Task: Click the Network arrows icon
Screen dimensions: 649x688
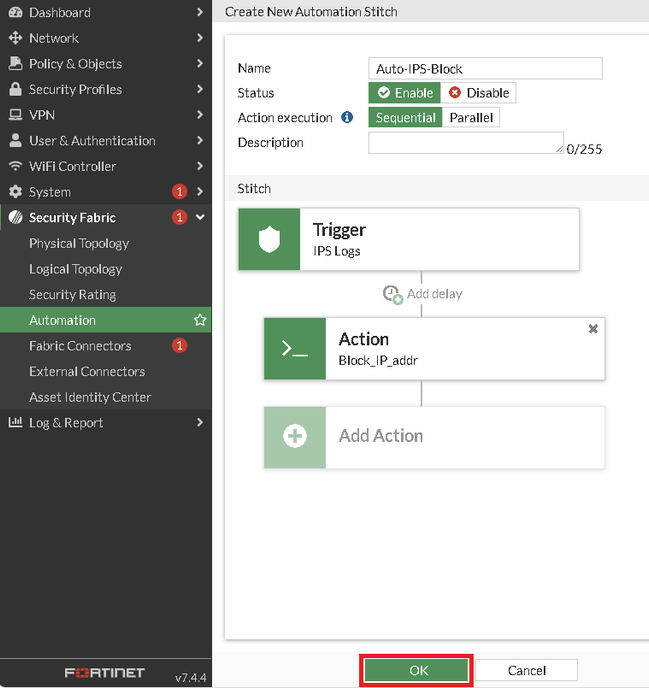Action: coord(15,38)
